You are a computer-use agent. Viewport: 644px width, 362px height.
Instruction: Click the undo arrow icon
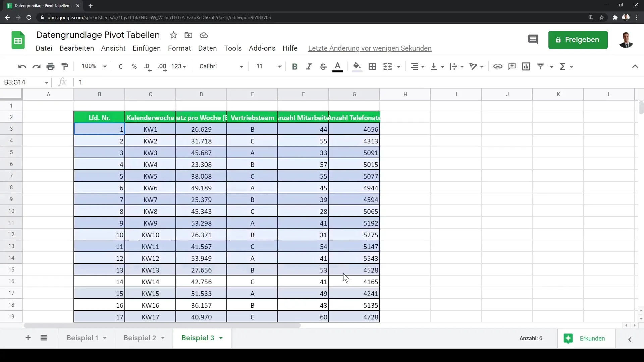22,66
